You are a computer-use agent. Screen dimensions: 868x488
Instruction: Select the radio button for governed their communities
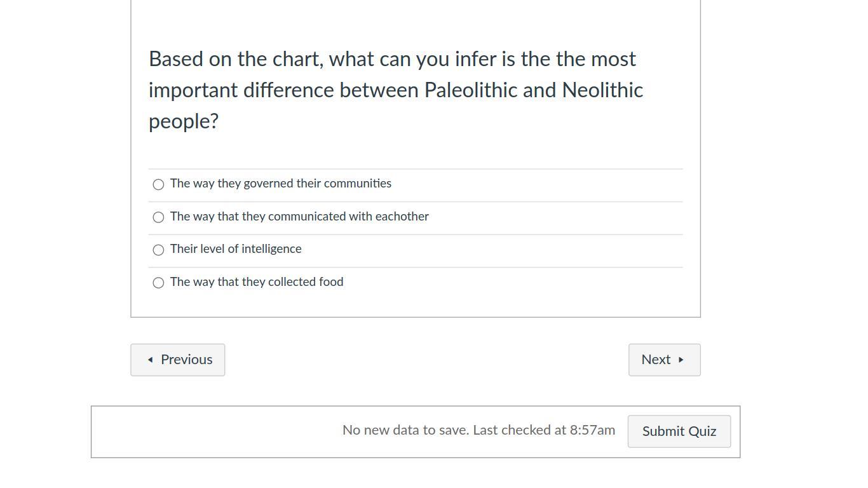(158, 184)
